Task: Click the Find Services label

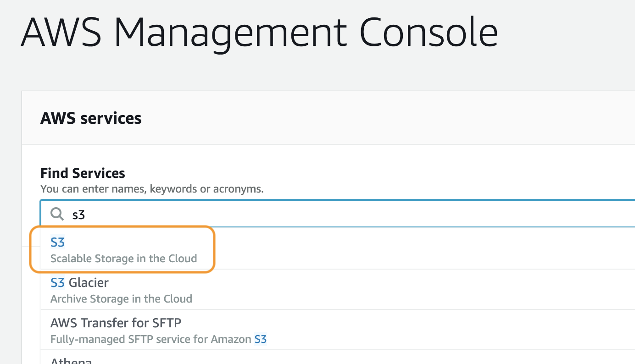Action: tap(83, 173)
